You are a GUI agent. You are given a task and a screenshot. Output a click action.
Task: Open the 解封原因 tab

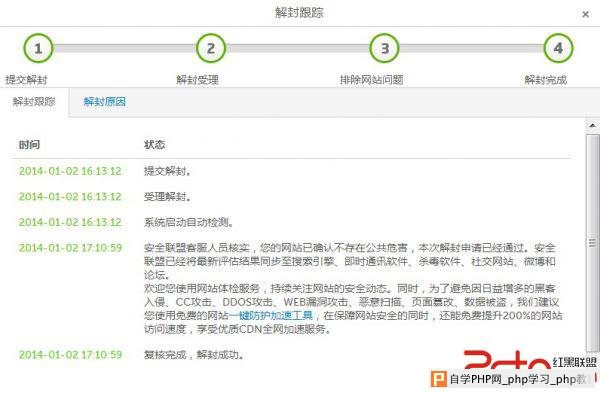pyautogui.click(x=104, y=102)
